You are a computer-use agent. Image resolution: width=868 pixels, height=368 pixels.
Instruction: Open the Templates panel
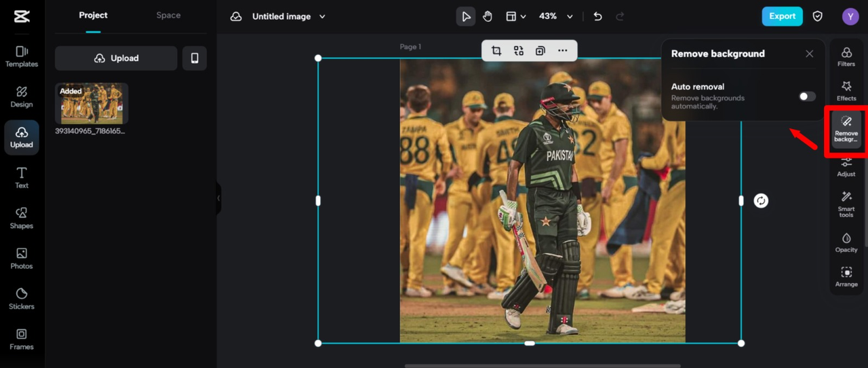click(x=22, y=56)
